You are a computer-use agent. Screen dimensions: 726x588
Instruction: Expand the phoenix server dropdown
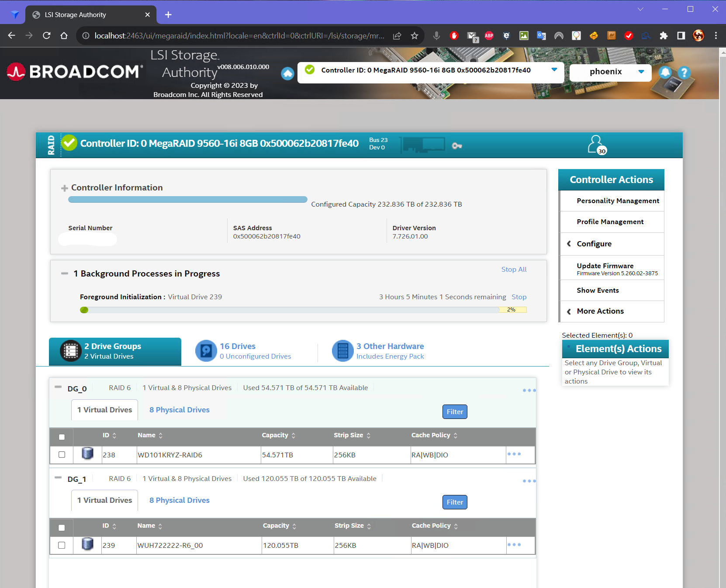tap(641, 72)
